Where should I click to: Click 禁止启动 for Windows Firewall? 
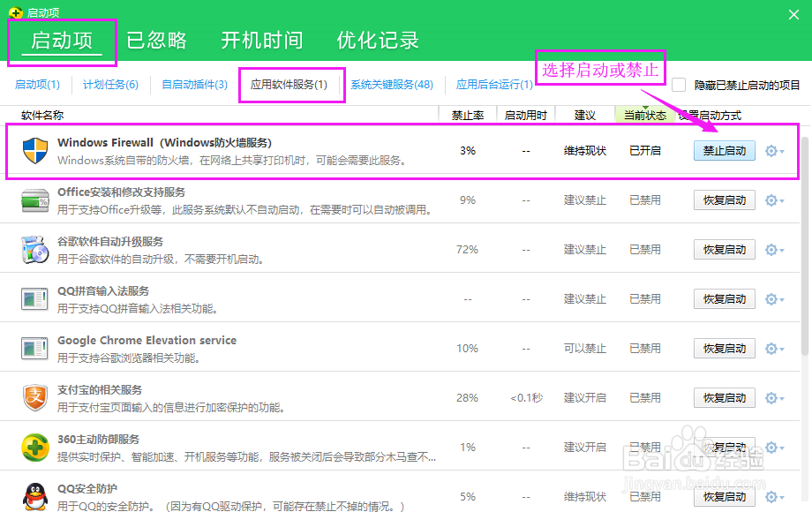725,151
